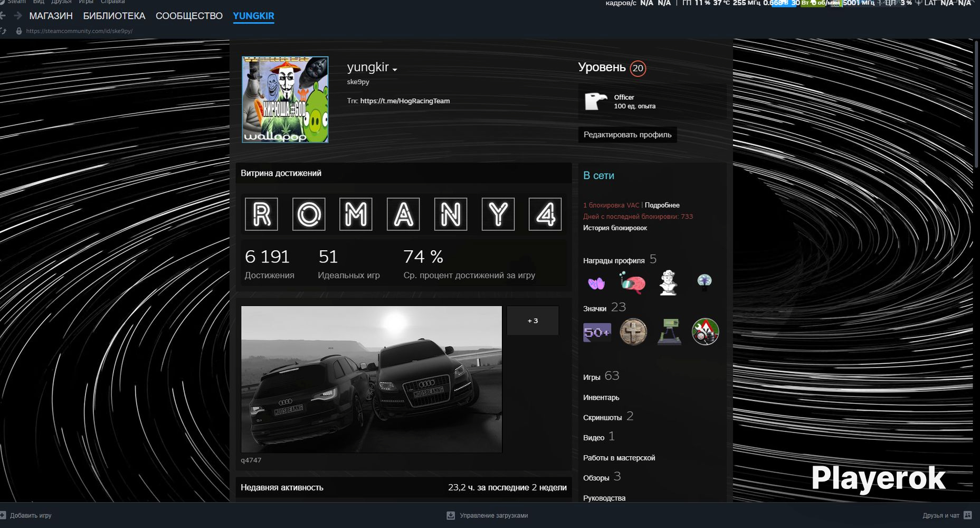Open the black-and-white Audi screenshot
Image resolution: width=980 pixels, height=528 pixels.
(372, 379)
